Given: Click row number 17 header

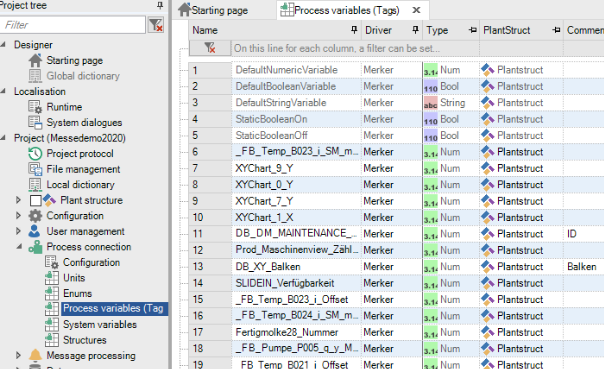Looking at the screenshot, I should [x=210, y=332].
